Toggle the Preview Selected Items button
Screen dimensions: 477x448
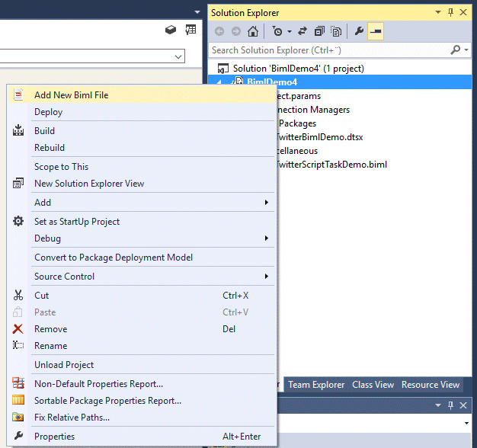tap(376, 31)
